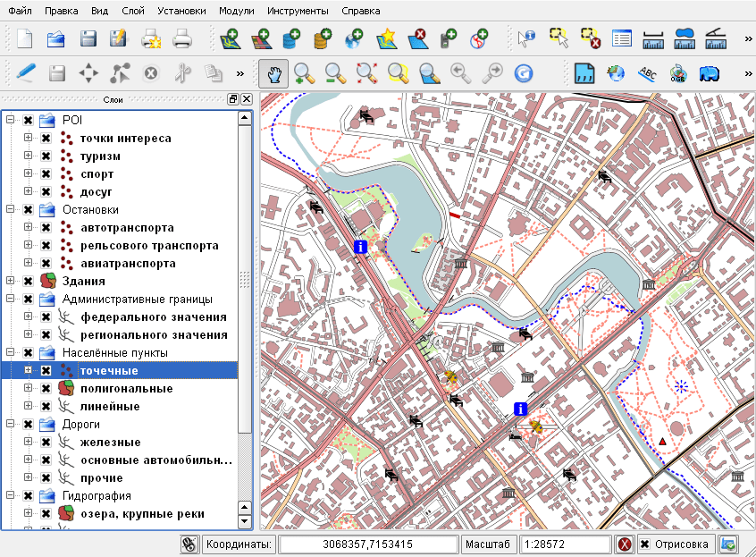The image size is (756, 557).
Task: Select the Pan map hand tool
Action: [273, 73]
